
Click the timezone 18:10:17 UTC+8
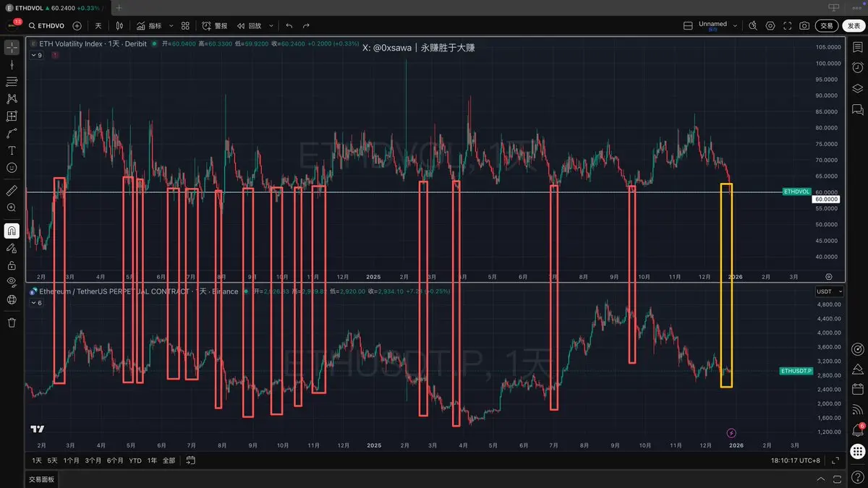(795, 460)
